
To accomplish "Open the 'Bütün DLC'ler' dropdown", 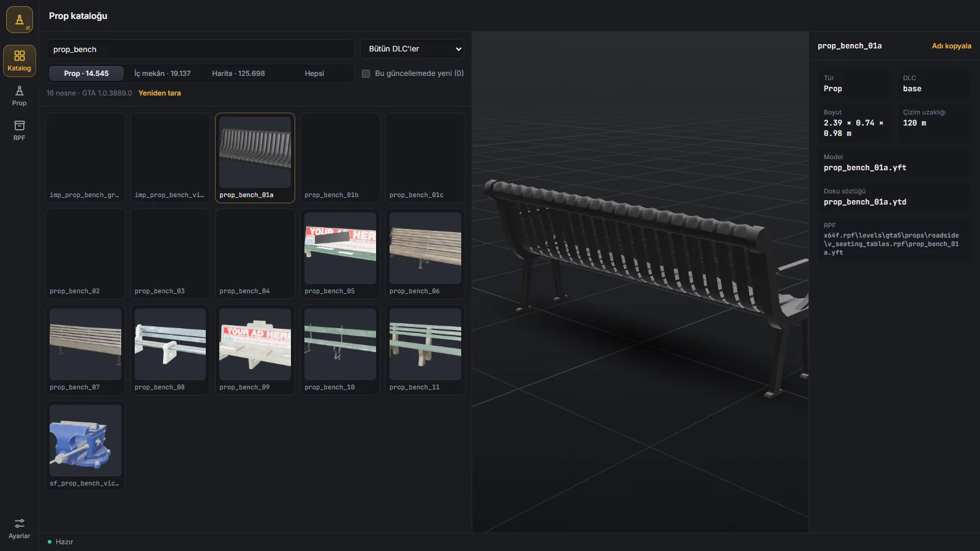I will (x=412, y=49).
